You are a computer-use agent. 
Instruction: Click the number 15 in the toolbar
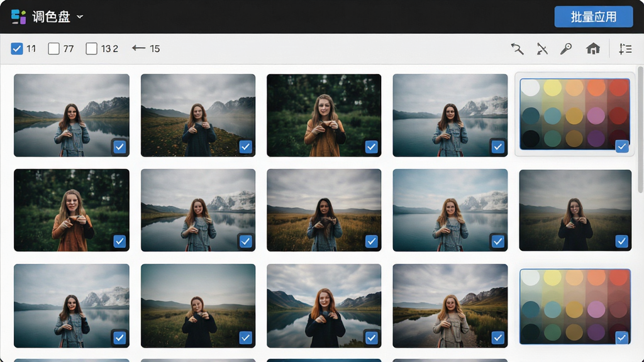click(x=155, y=49)
